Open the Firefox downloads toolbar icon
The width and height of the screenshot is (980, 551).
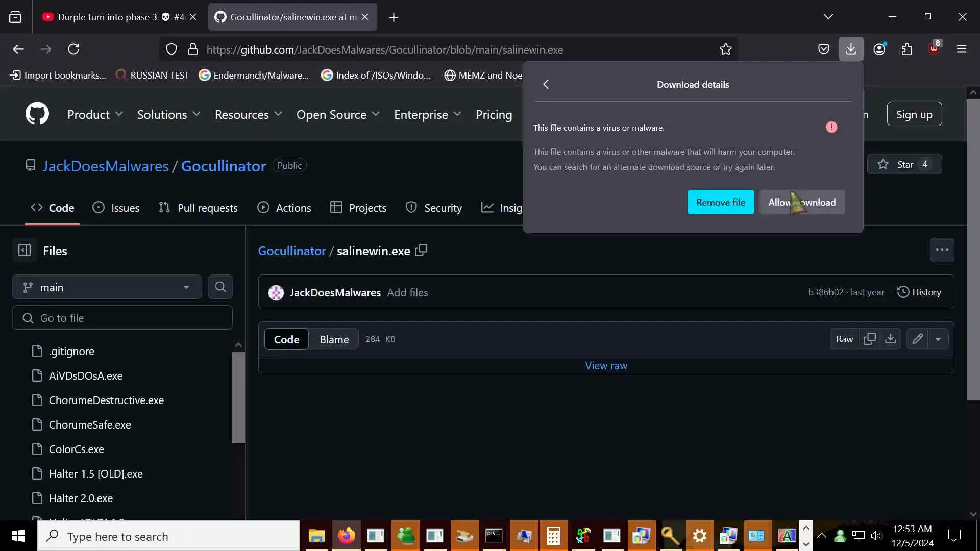[851, 49]
